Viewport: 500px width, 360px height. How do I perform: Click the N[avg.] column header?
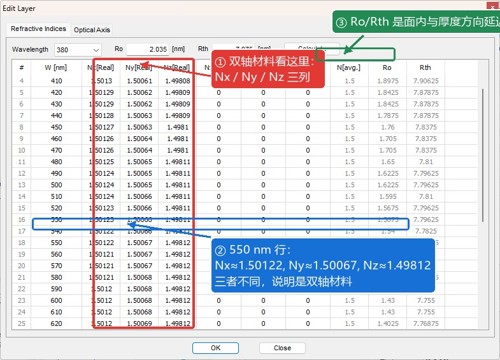pyautogui.click(x=349, y=68)
